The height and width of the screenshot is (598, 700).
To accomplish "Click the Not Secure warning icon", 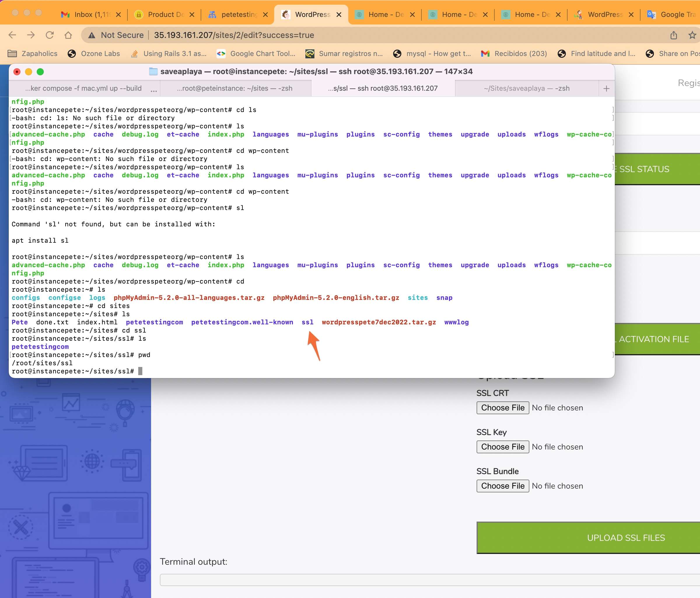I will coord(92,35).
